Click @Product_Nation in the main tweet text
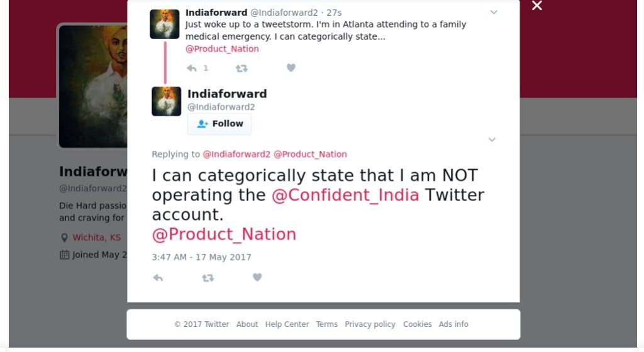 (224, 234)
